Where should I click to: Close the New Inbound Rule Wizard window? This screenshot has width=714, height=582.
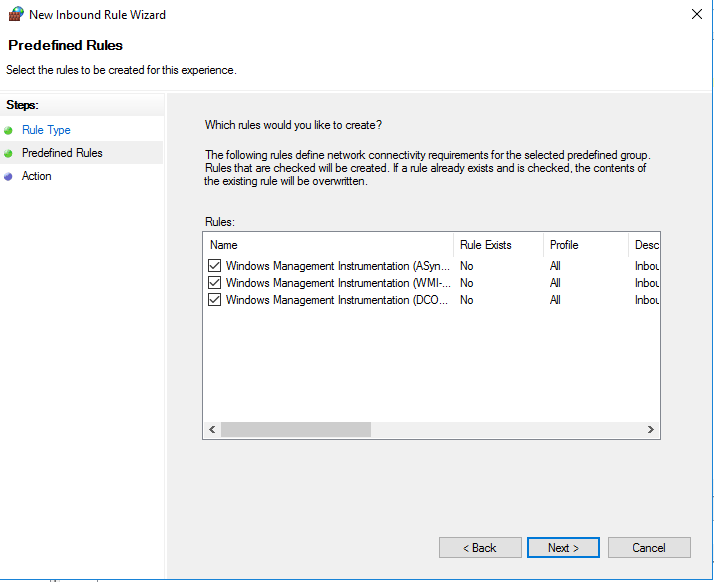696,15
